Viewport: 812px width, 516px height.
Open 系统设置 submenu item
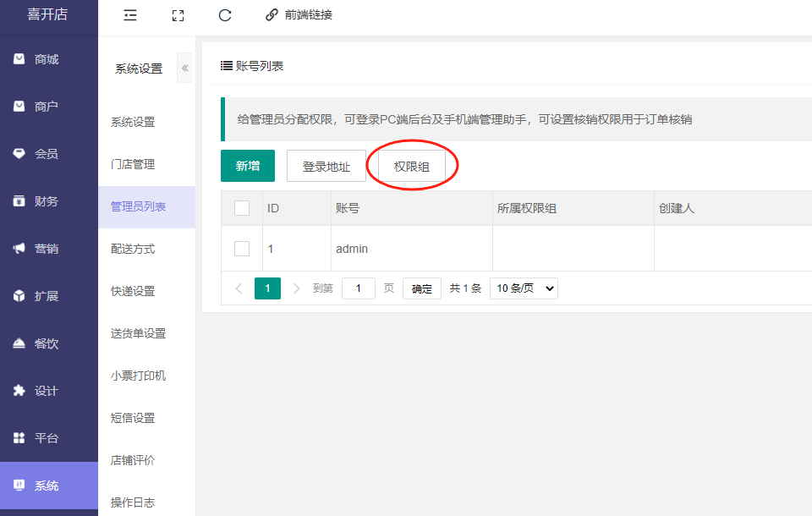[133, 123]
